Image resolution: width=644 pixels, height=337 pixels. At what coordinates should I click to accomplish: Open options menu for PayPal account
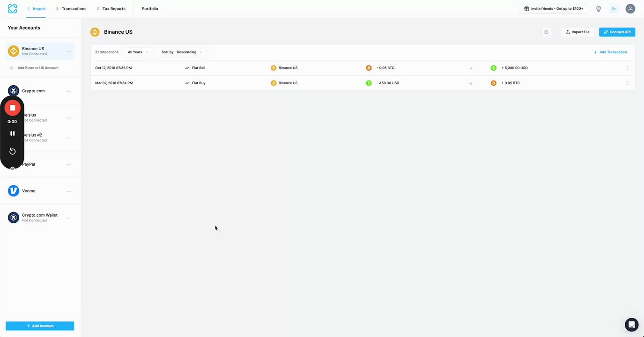[69, 165]
